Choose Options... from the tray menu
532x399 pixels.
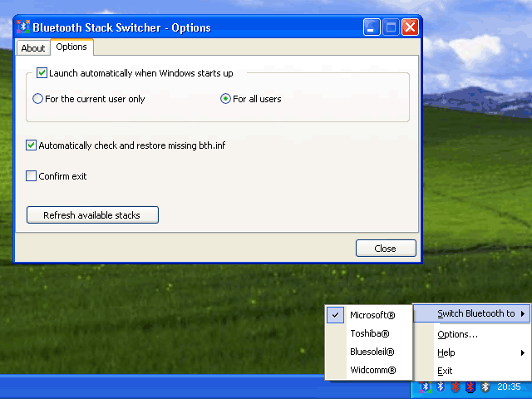(471, 334)
